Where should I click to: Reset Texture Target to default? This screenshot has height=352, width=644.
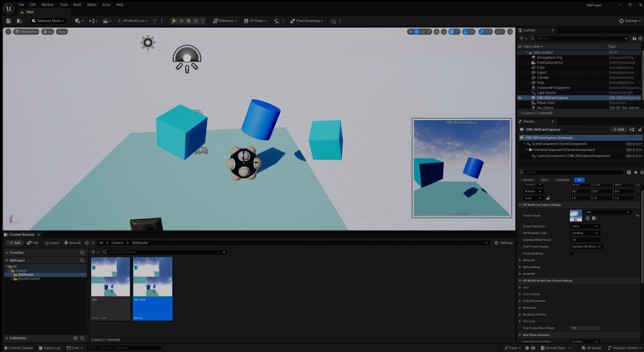pyautogui.click(x=638, y=216)
